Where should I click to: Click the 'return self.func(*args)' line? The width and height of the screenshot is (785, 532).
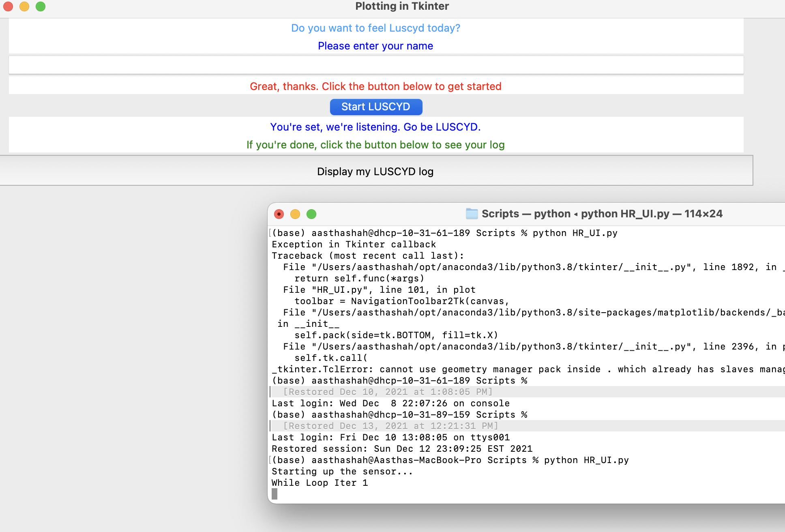coord(359,278)
